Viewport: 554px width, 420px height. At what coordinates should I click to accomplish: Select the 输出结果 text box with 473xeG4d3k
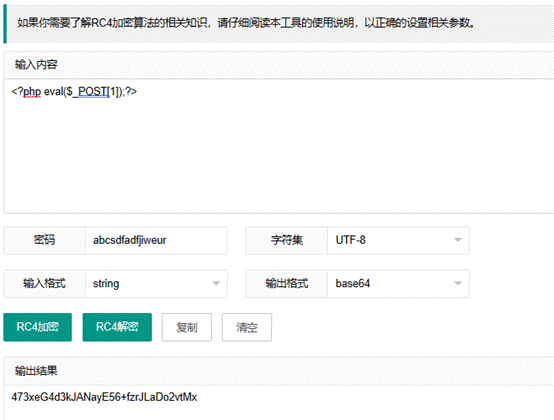[279, 403]
